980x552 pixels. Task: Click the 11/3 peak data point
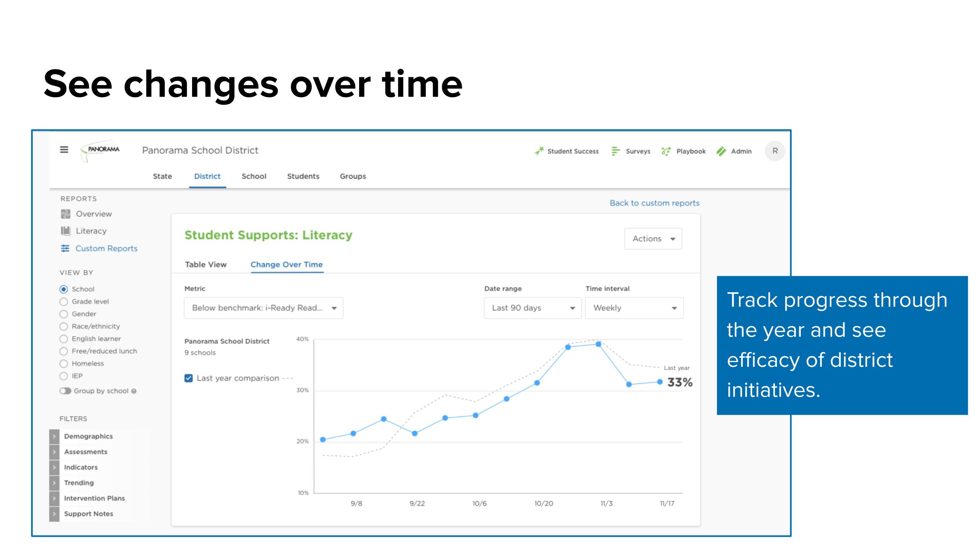coord(599,344)
